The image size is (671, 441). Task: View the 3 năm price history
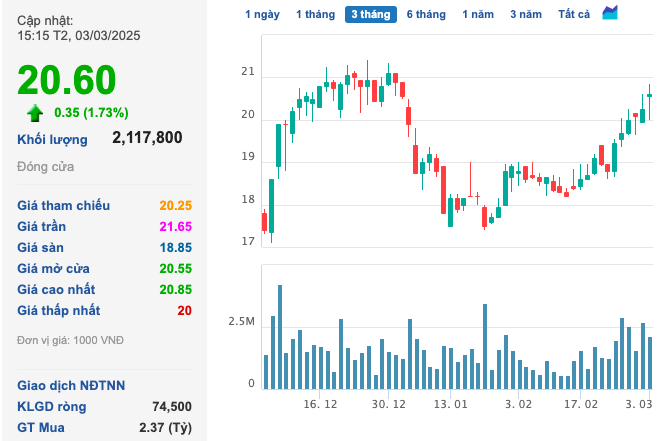526,14
